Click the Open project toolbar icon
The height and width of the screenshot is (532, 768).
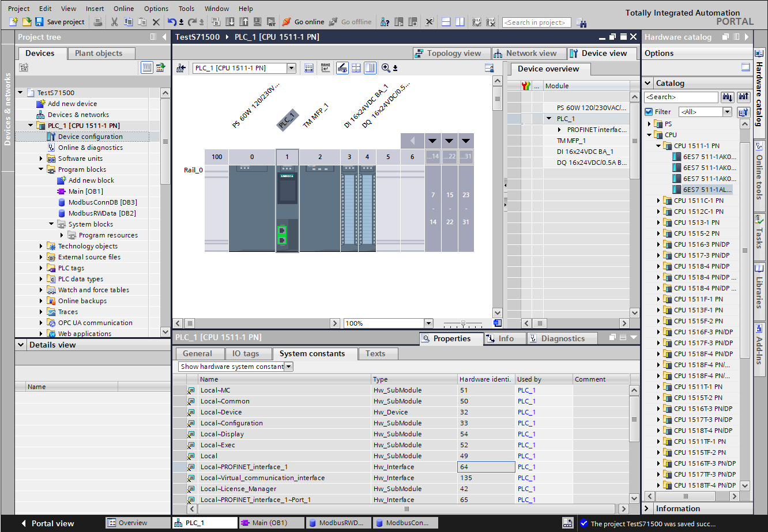click(27, 22)
